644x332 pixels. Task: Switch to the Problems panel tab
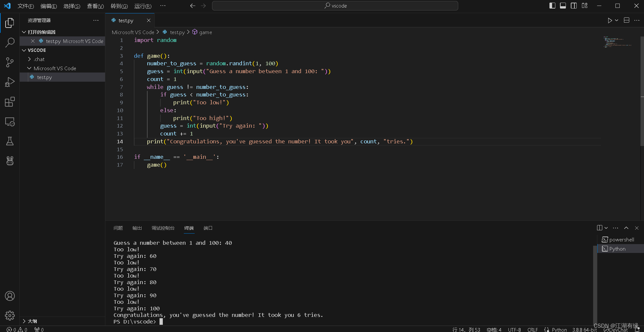pyautogui.click(x=118, y=228)
